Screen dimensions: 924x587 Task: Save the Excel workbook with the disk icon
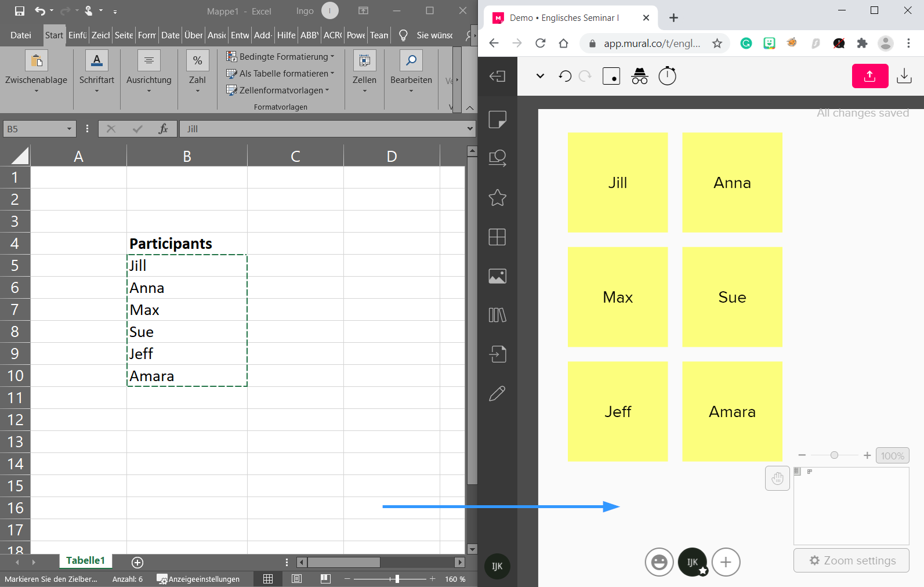(20, 11)
